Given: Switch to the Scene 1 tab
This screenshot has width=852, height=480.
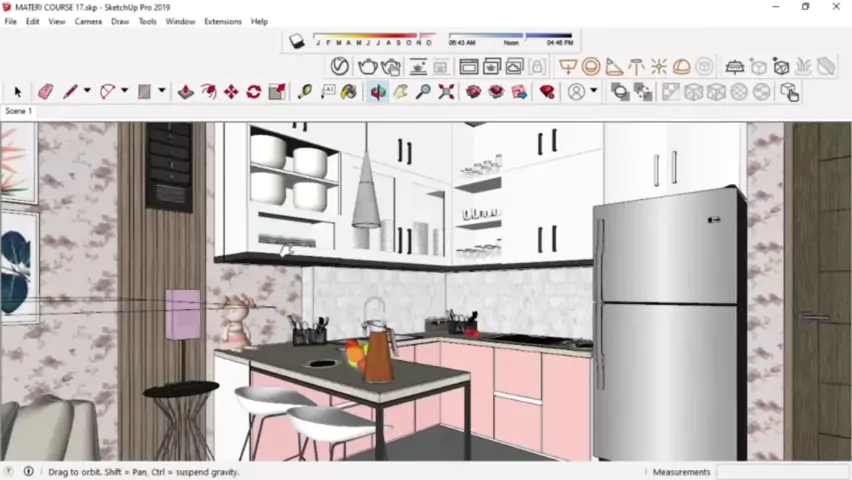Looking at the screenshot, I should 19,111.
